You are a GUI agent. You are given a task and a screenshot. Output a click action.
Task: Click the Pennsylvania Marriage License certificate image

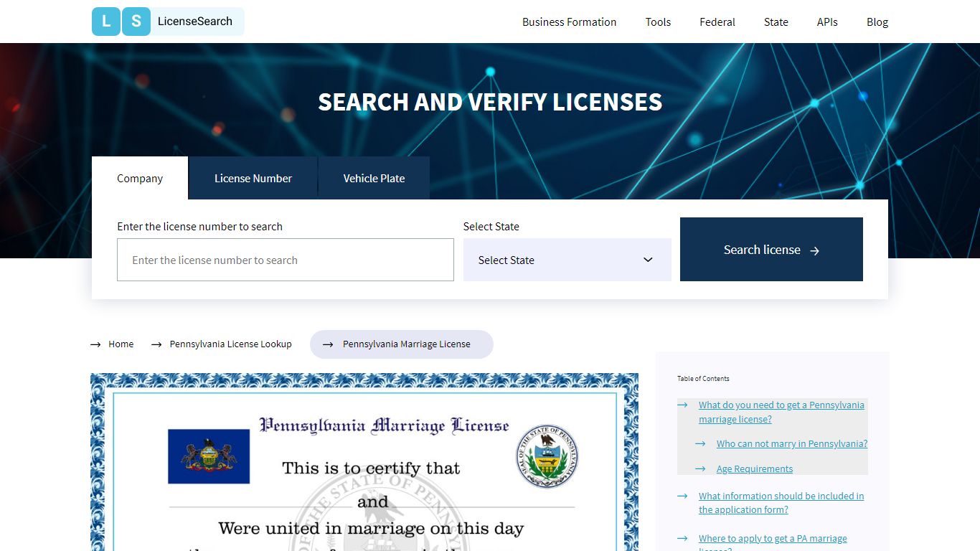coord(364,462)
